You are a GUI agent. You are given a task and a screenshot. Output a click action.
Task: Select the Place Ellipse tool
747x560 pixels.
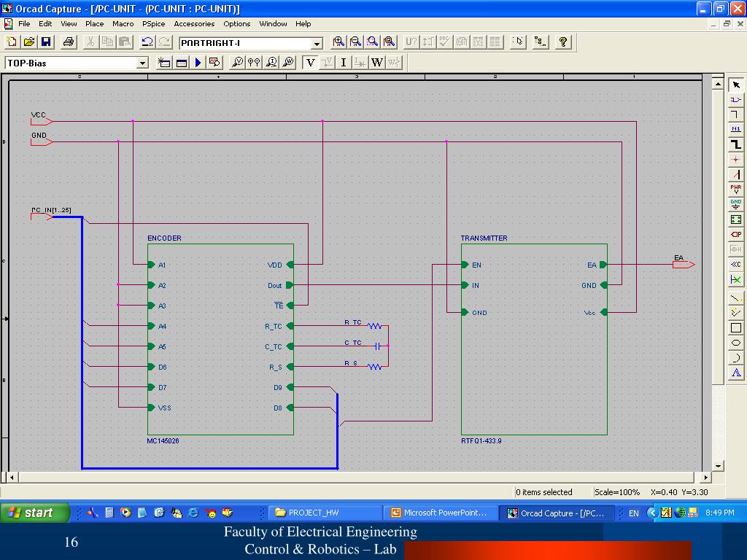tap(736, 343)
